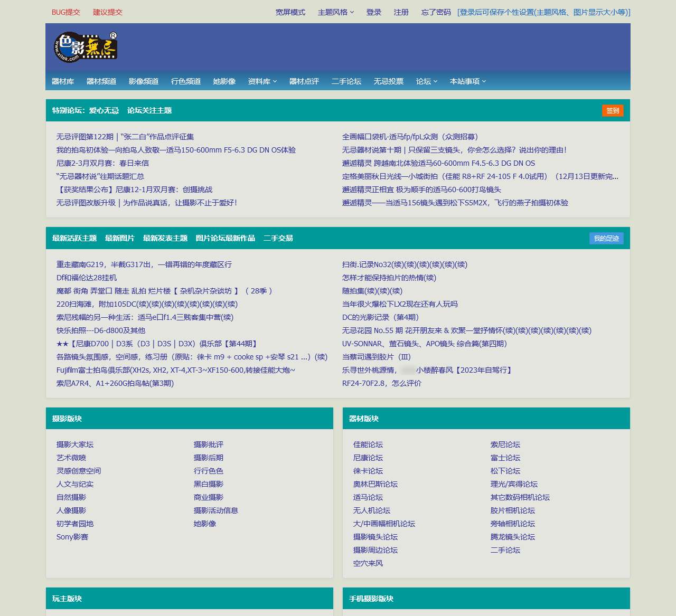
Task: Open the 佳能论坛 forum
Action: pos(368,444)
